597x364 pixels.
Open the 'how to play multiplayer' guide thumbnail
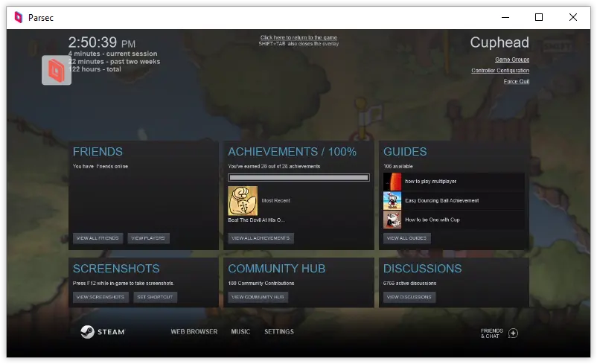(x=392, y=182)
